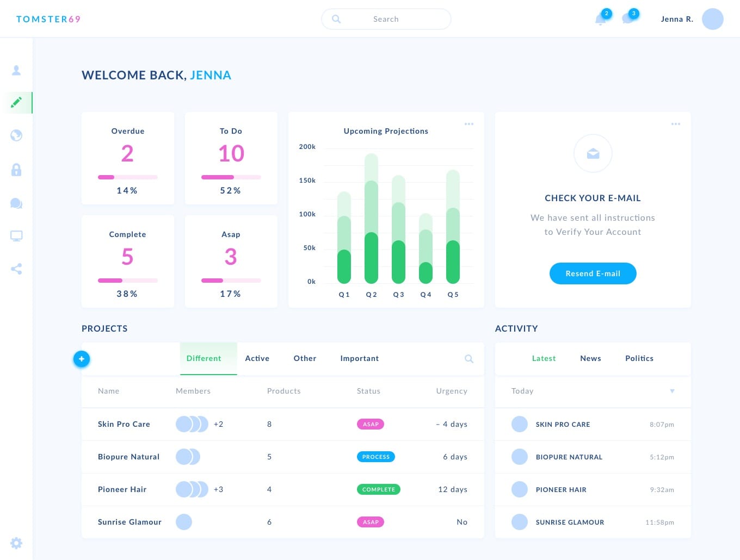Click the padlock security sidebar icon
This screenshot has height=560, width=740.
click(16, 170)
